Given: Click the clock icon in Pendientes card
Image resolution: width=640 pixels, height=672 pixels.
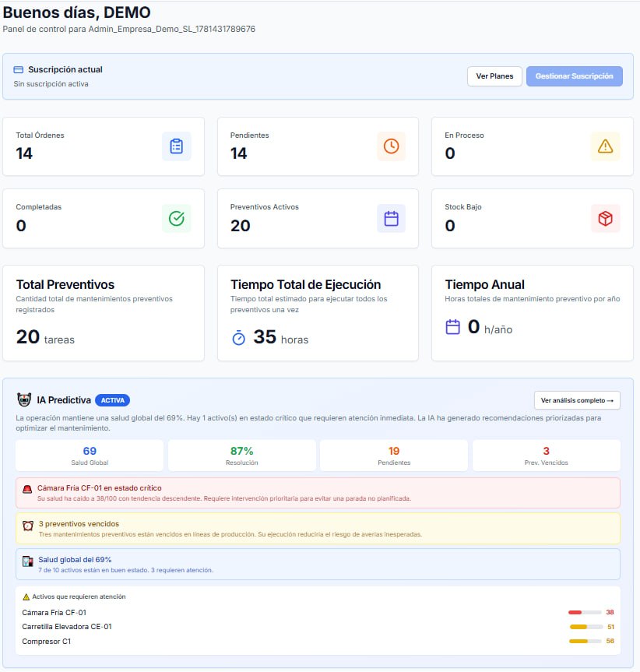Looking at the screenshot, I should [x=391, y=146].
